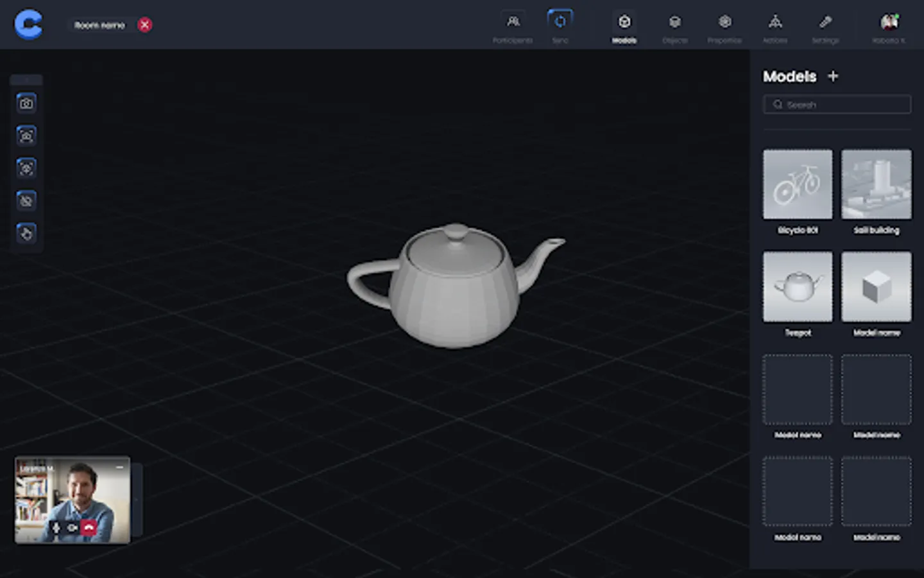
Task: Switch to the Objects tab
Action: click(674, 28)
